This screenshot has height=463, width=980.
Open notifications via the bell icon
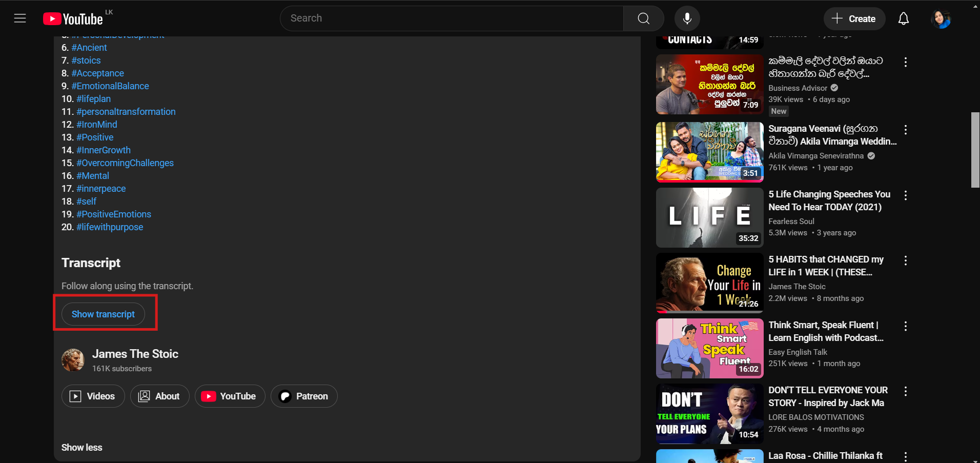click(x=903, y=18)
